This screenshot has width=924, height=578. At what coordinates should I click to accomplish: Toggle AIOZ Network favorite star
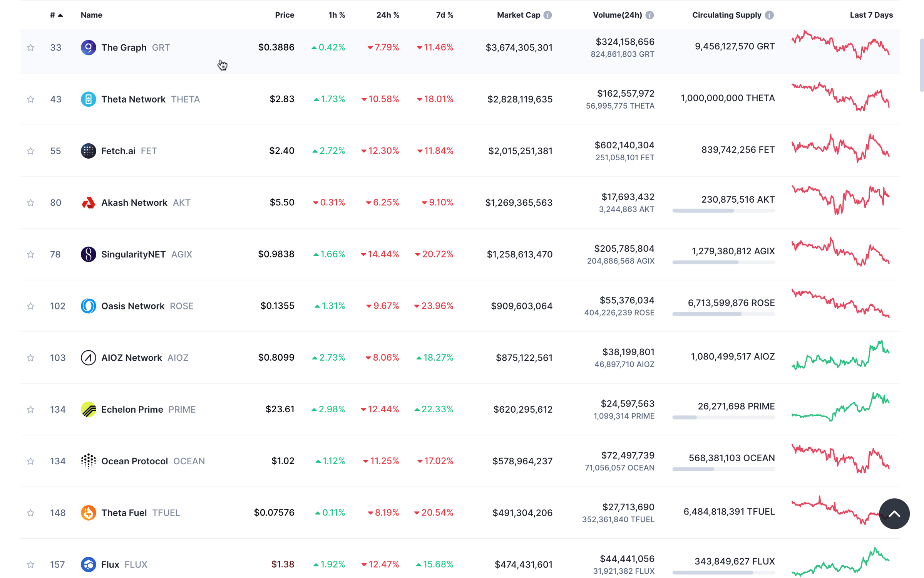30,357
